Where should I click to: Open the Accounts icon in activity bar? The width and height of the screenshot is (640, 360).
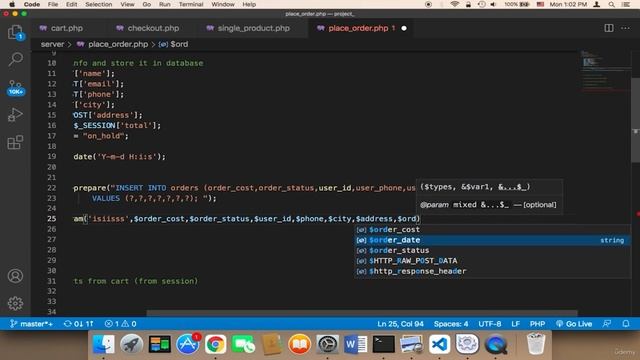[15, 276]
